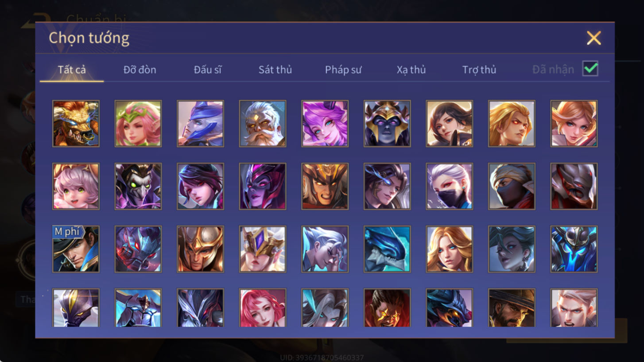Image resolution: width=644 pixels, height=362 pixels.
Task: Switch to the 'Đỡ đòn' tab
Action: 140,70
